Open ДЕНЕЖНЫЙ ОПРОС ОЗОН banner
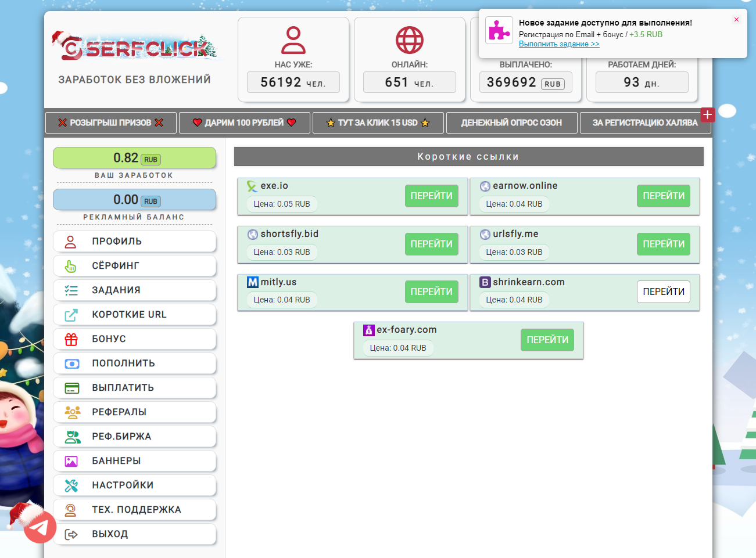The width and height of the screenshot is (756, 558). coord(512,123)
